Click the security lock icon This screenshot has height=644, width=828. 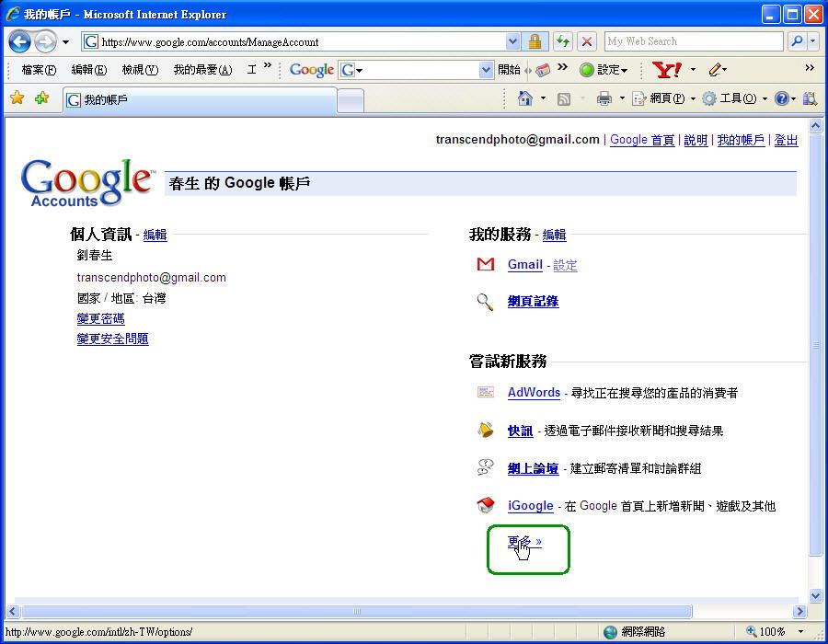pyautogui.click(x=535, y=41)
